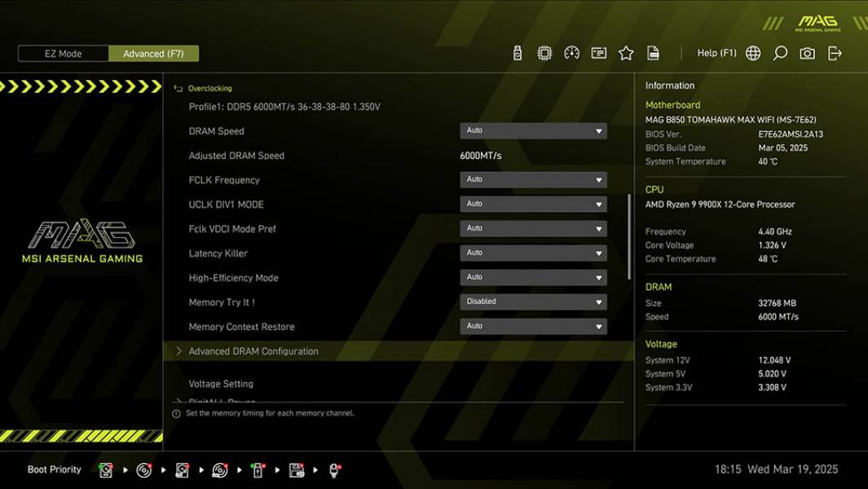Click the 6000 MT/s DRAM speed value
The height and width of the screenshot is (489, 868).
pos(778,317)
